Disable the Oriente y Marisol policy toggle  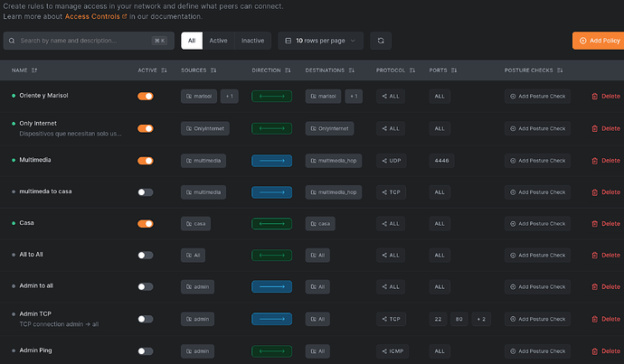145,97
